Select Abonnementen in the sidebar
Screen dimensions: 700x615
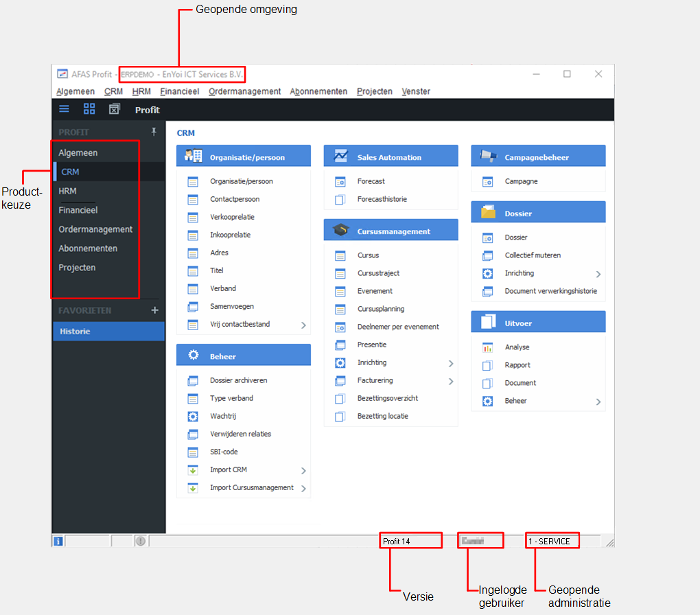(109, 248)
